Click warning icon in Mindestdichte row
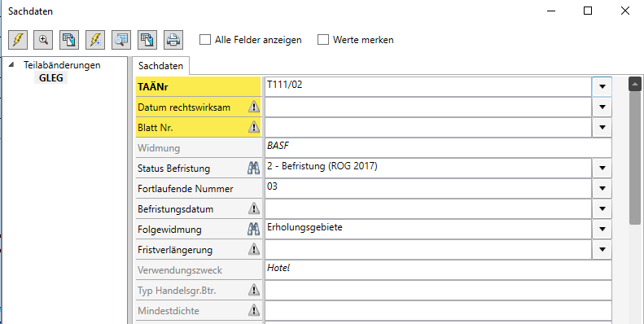The height and width of the screenshot is (324, 644). click(254, 310)
